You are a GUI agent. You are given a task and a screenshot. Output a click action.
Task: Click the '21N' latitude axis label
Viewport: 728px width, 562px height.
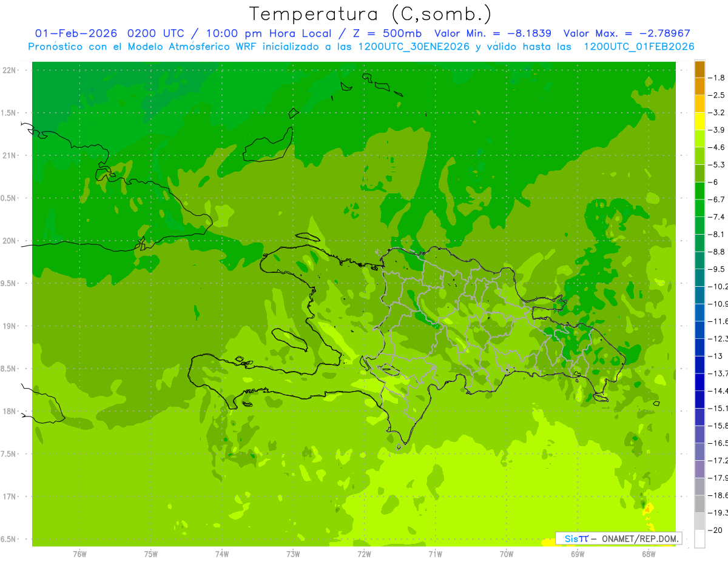[8, 155]
